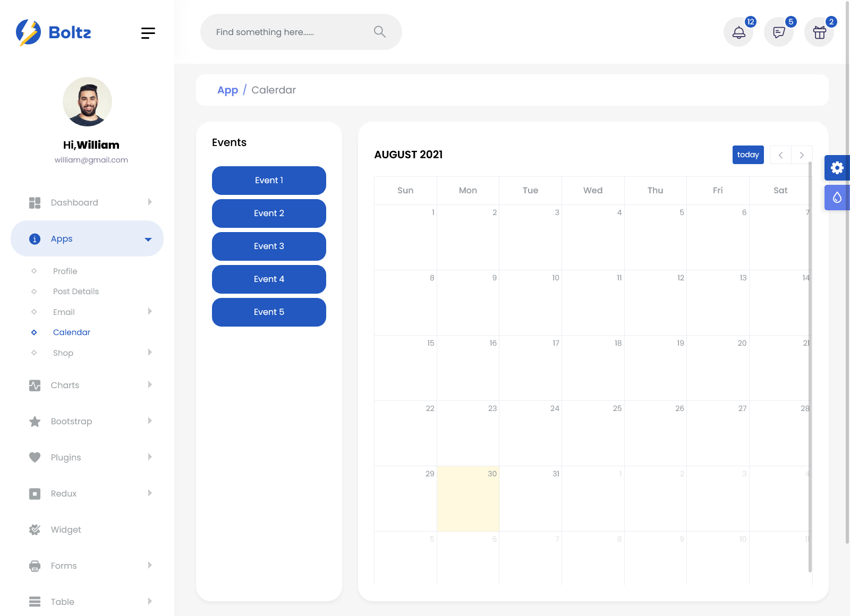Select the Calendar submenu item
Screen dimensions: 850x616
[x=72, y=332]
